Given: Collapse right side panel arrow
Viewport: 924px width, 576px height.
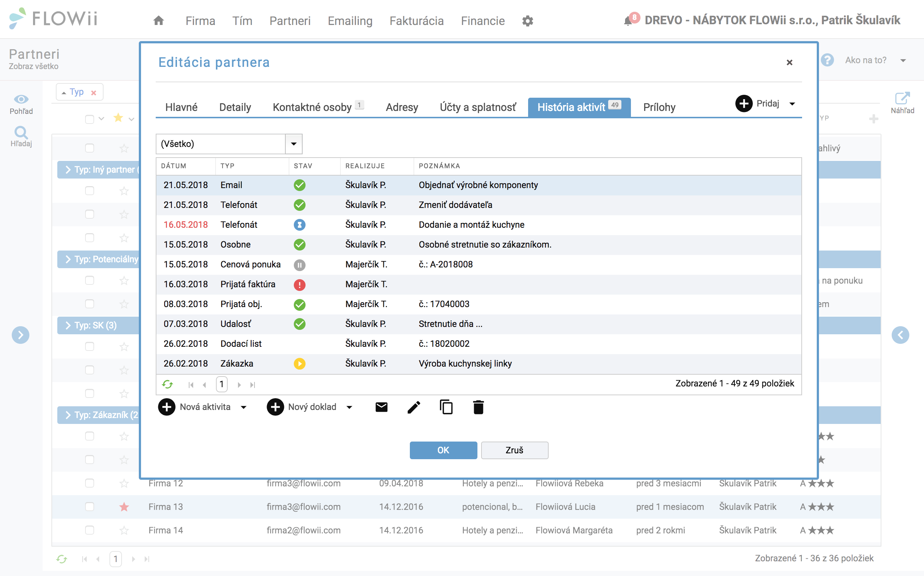Looking at the screenshot, I should click(x=900, y=335).
